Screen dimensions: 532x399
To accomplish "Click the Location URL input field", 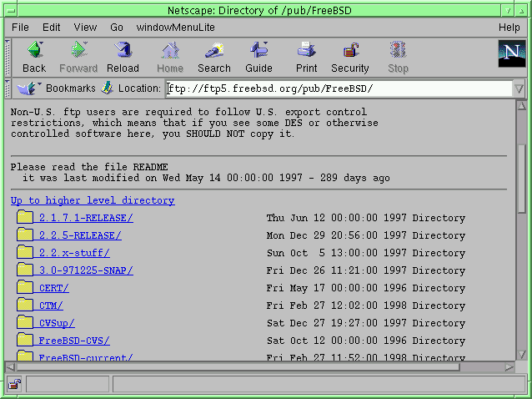I will (339, 89).
